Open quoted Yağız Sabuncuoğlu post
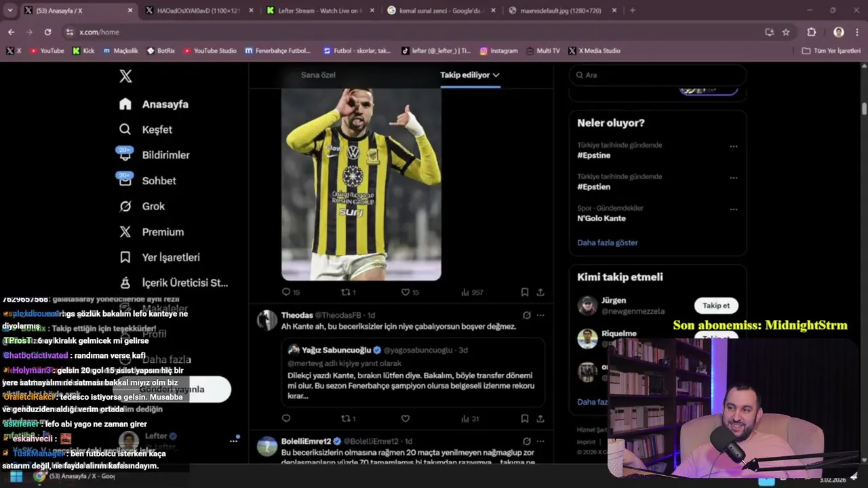Image resolution: width=868 pixels, height=488 pixels. (413, 373)
